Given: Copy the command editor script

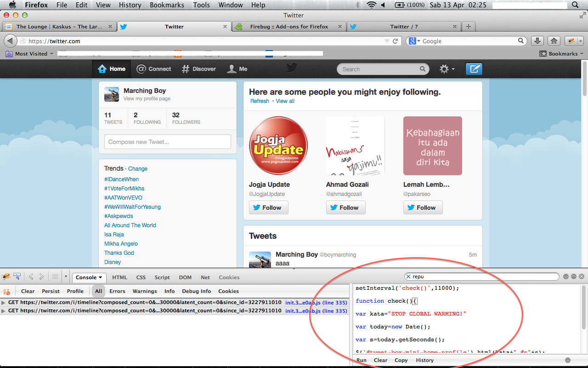Looking at the screenshot, I should pos(401,360).
